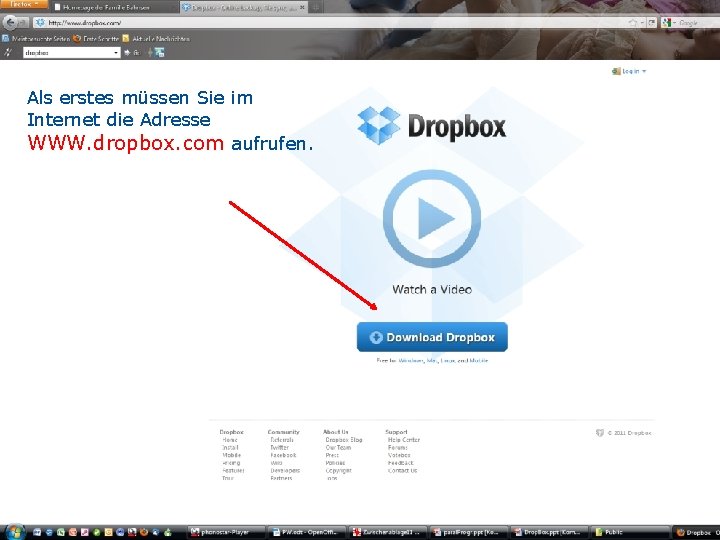Open the Facebook footer link
The height and width of the screenshot is (540, 720).
pyautogui.click(x=283, y=455)
